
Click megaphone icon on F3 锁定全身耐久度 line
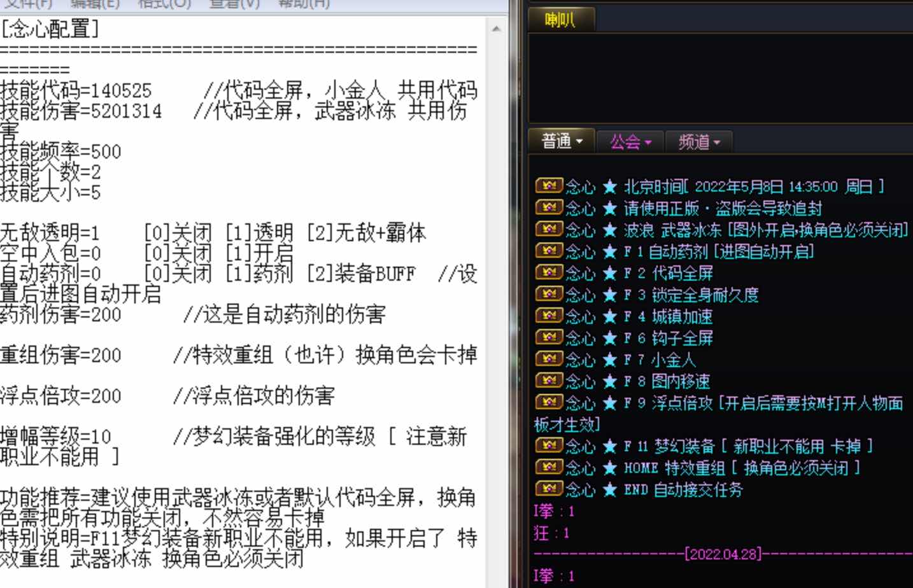coord(549,294)
